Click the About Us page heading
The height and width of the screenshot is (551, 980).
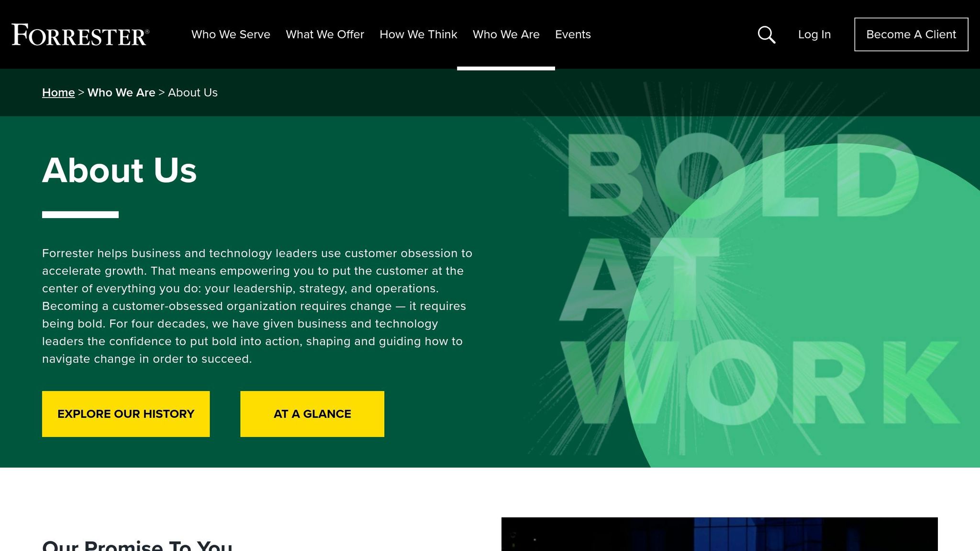click(x=119, y=170)
